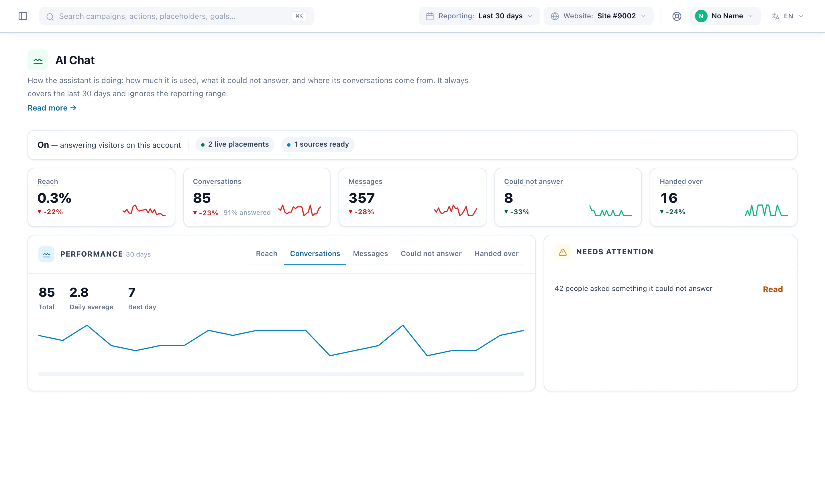Click the language translate icon
The width and height of the screenshot is (825, 504).
click(x=775, y=16)
